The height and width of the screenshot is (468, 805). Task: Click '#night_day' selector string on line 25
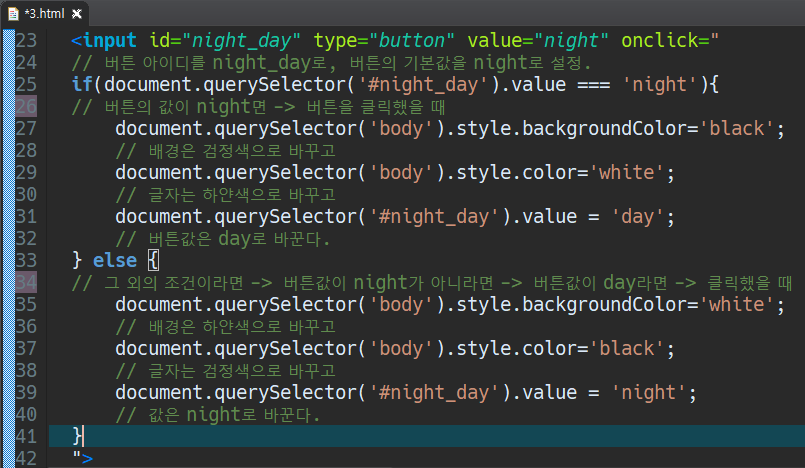[423, 85]
